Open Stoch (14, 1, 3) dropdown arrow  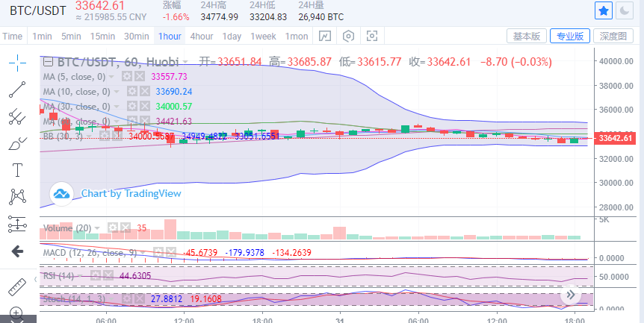coord(113,299)
